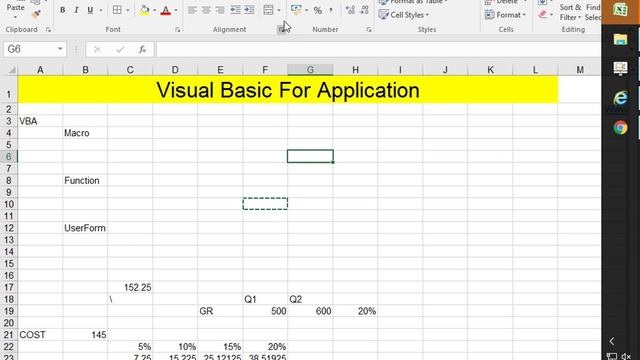Open the Number format dialog launcher

[369, 29]
